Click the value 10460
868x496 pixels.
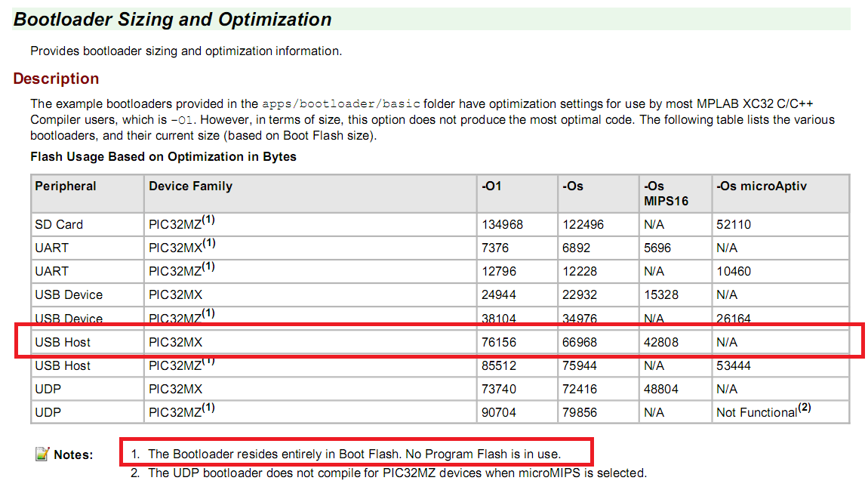(734, 271)
